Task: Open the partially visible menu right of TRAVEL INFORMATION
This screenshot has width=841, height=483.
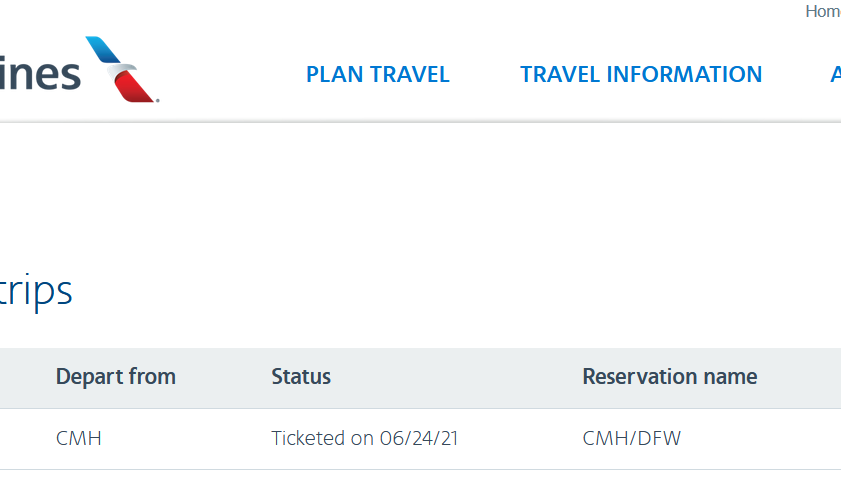Action: click(x=835, y=75)
